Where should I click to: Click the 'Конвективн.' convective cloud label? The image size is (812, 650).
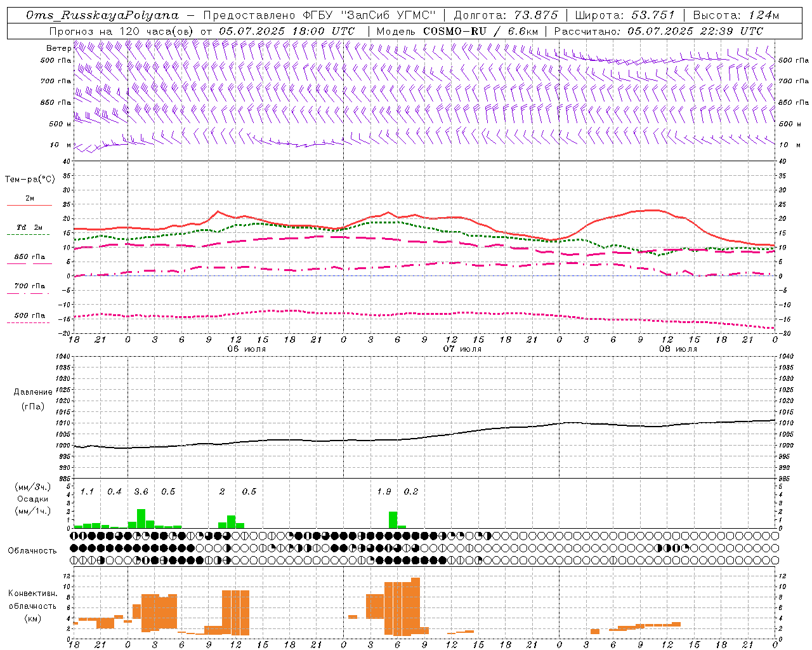[32, 594]
